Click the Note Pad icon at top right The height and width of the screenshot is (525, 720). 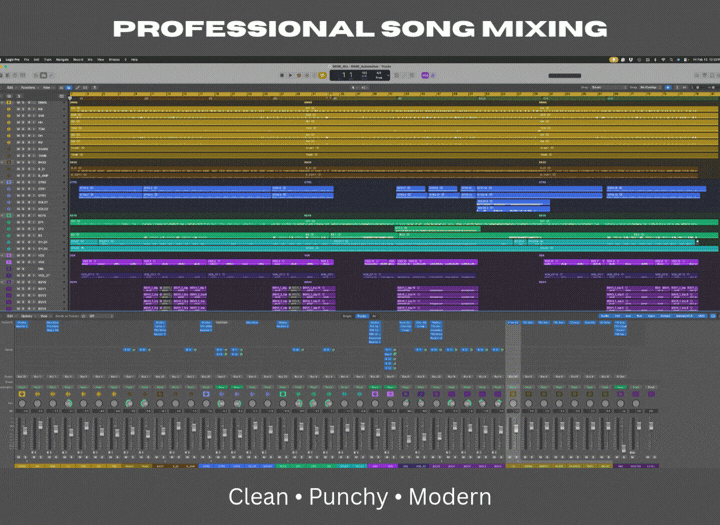click(704, 75)
